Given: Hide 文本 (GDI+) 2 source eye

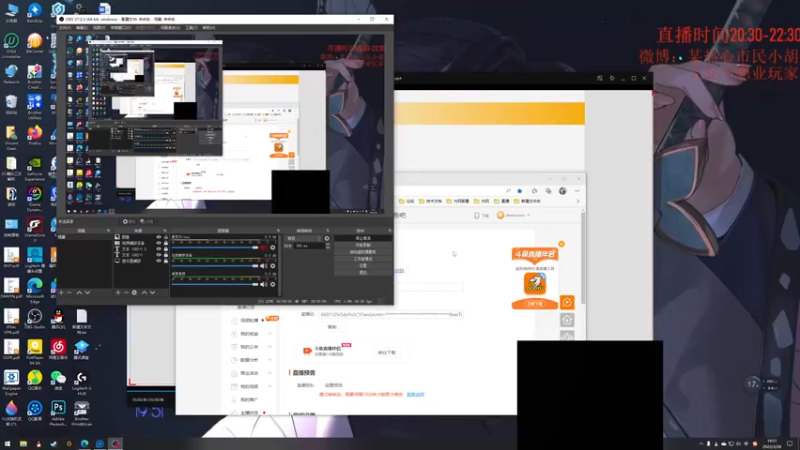Looking at the screenshot, I should [159, 249].
